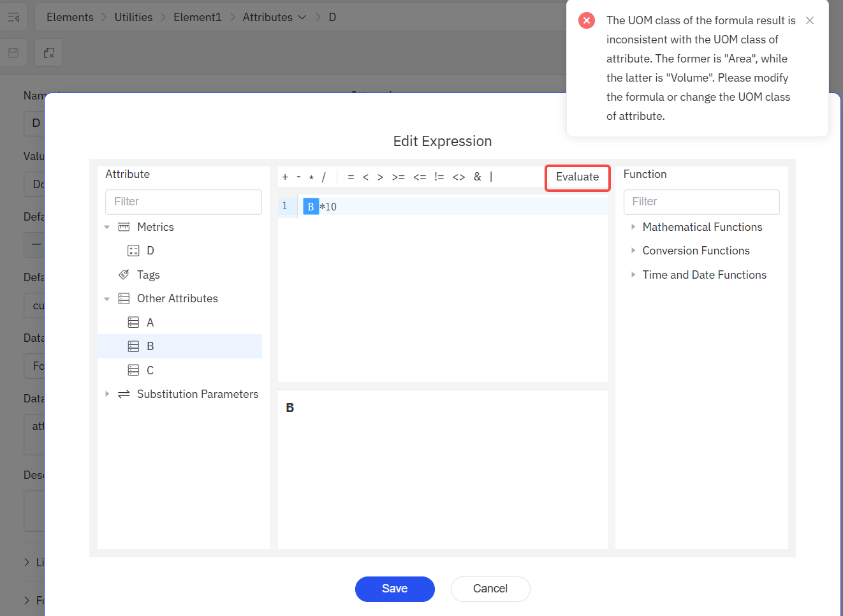
Task: Open the Attributes breadcrumb dropdown
Action: click(302, 17)
